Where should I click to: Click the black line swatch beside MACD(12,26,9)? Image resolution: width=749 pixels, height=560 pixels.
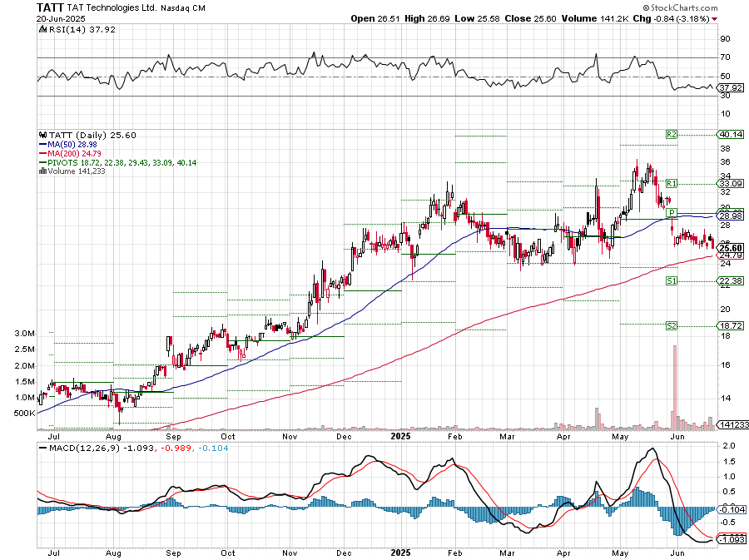[42, 448]
